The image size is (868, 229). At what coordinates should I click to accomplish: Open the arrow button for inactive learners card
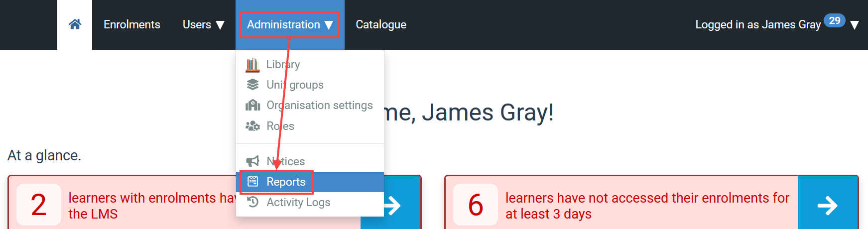828,205
